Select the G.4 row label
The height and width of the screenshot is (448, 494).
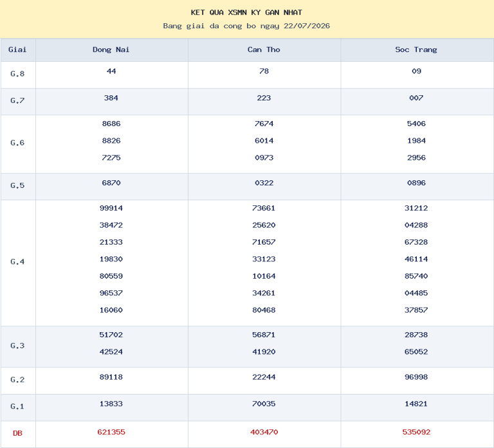click(17, 262)
